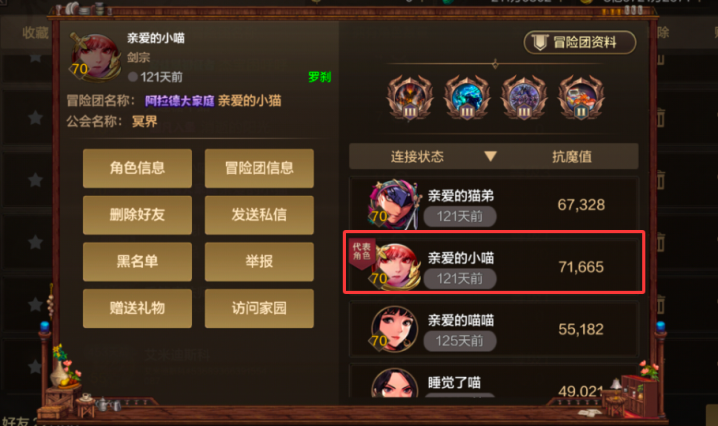Sort by 抗魔值 column header
Viewport: 718px width, 426px height.
point(571,157)
